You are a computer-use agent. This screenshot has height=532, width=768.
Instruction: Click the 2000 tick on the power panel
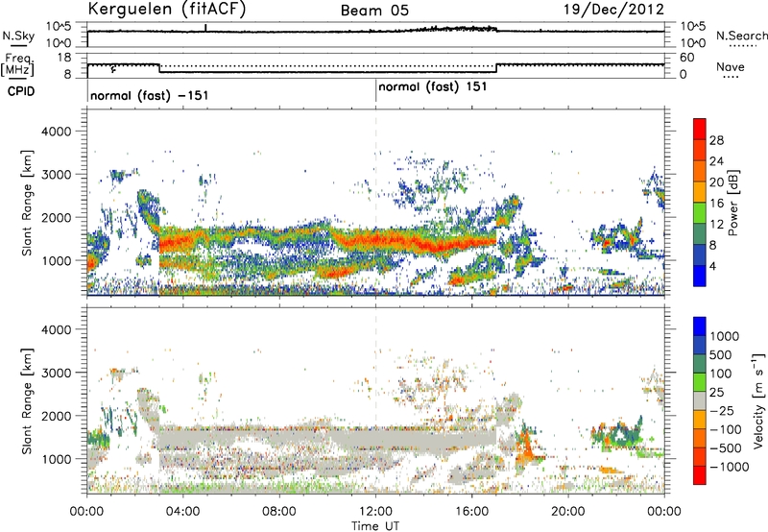56,217
